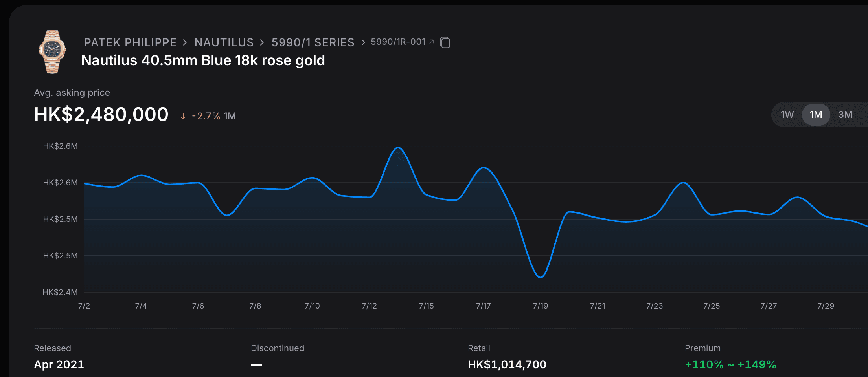Click the 7/23 date label on x-axis
Viewport: 868px width, 377px height.
(x=655, y=306)
